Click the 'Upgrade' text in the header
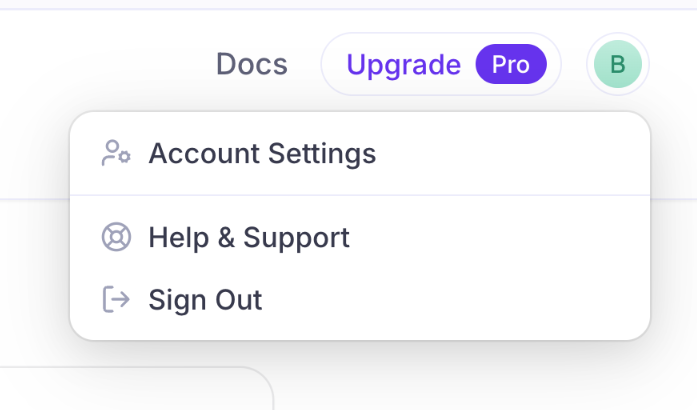Viewport: 697px width, 410px height. (403, 65)
